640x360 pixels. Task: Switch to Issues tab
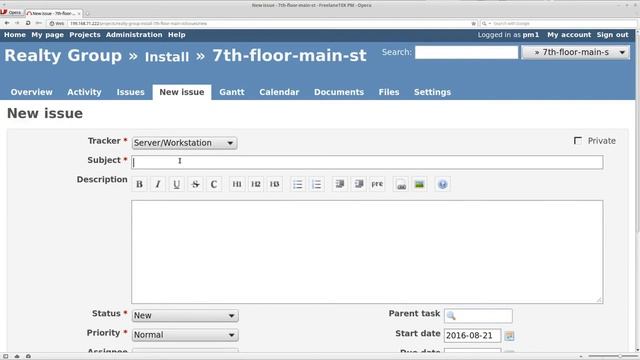131,92
